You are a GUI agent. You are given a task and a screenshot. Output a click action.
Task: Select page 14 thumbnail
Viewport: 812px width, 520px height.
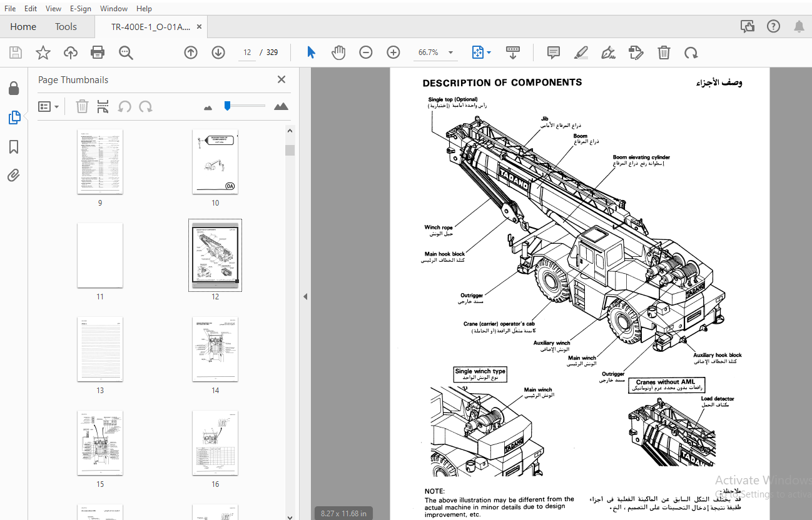[x=215, y=349]
